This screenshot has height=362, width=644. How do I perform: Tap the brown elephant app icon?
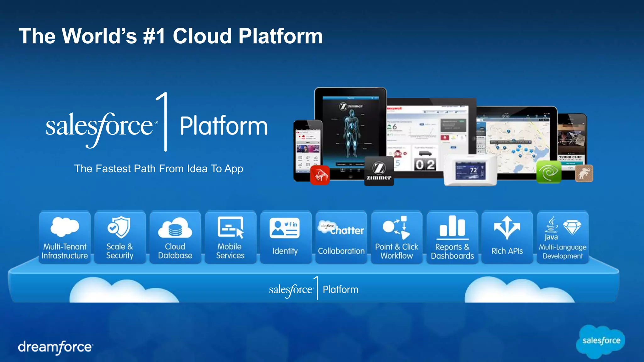pos(584,173)
